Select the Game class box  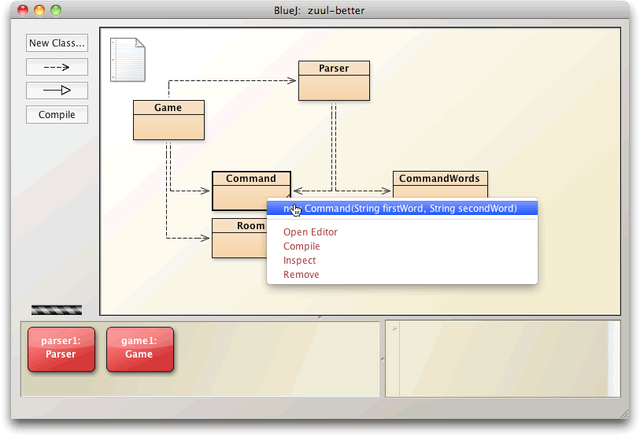point(168,120)
